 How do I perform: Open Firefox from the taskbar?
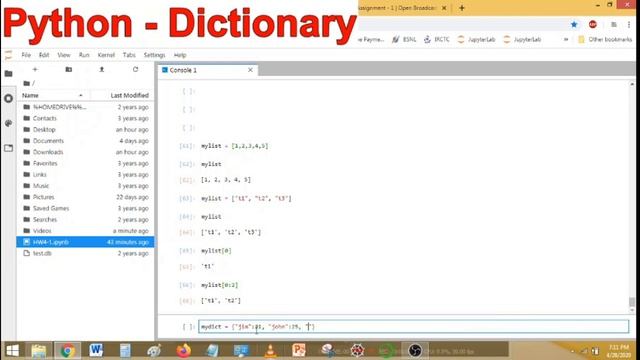[184, 350]
